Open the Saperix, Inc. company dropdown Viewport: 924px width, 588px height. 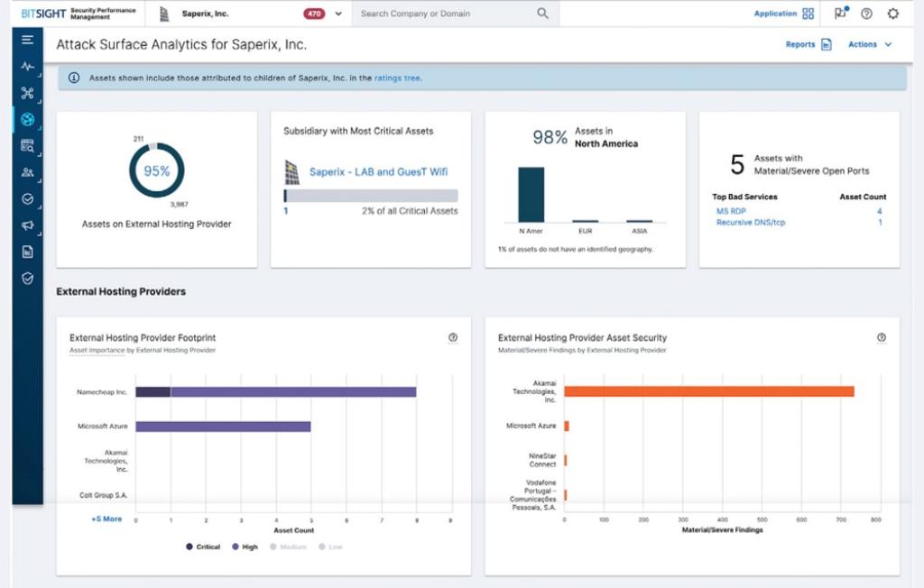pos(337,14)
